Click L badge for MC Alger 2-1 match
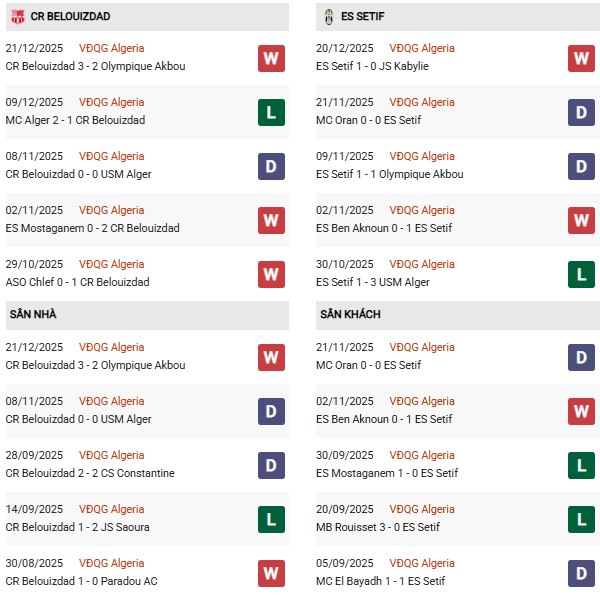Image resolution: width=600 pixels, height=597 pixels. [270, 112]
